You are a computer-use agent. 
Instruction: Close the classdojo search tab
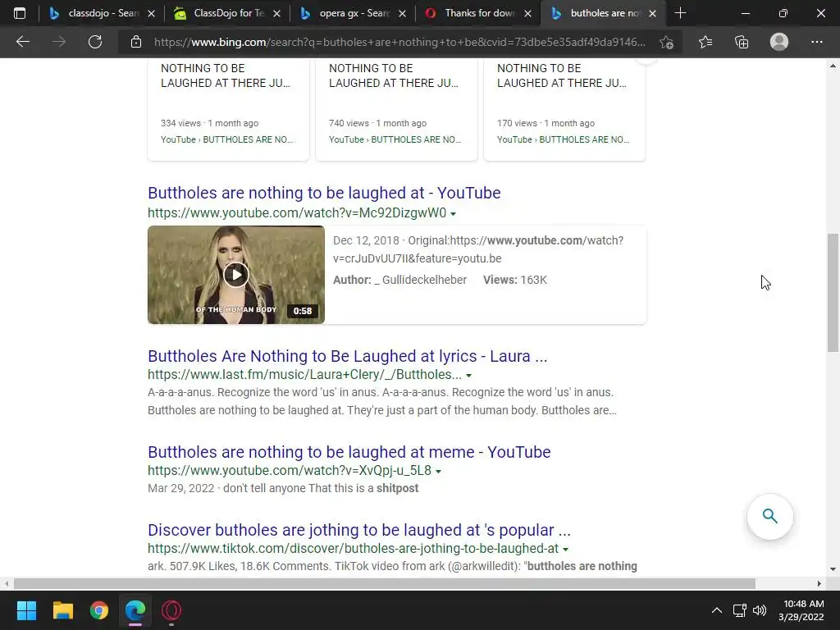coord(151,13)
